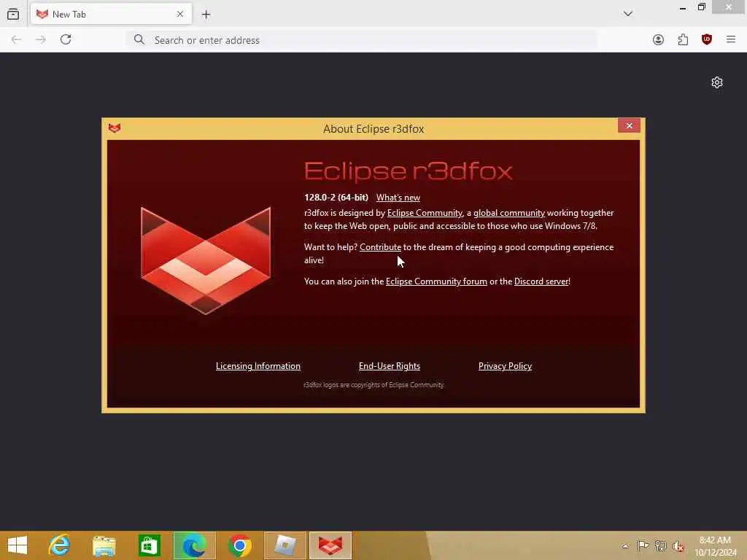Open the Privacy Policy link

505,366
